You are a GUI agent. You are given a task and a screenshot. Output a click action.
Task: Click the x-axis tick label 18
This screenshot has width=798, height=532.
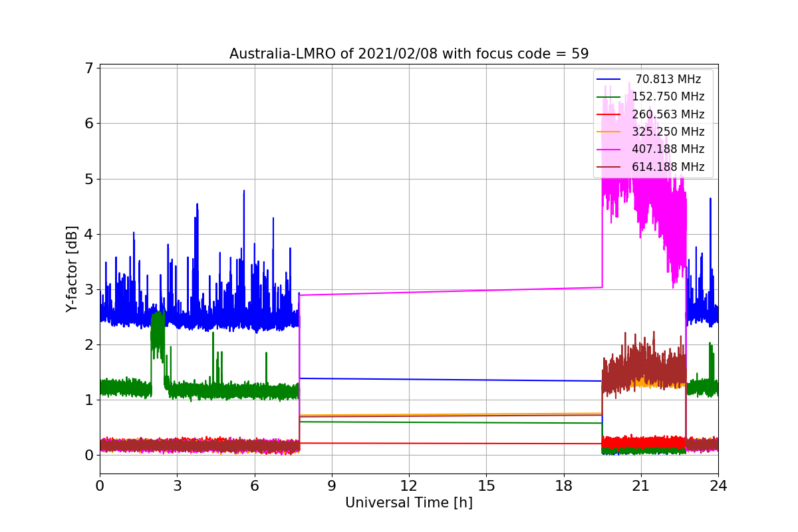[563, 486]
